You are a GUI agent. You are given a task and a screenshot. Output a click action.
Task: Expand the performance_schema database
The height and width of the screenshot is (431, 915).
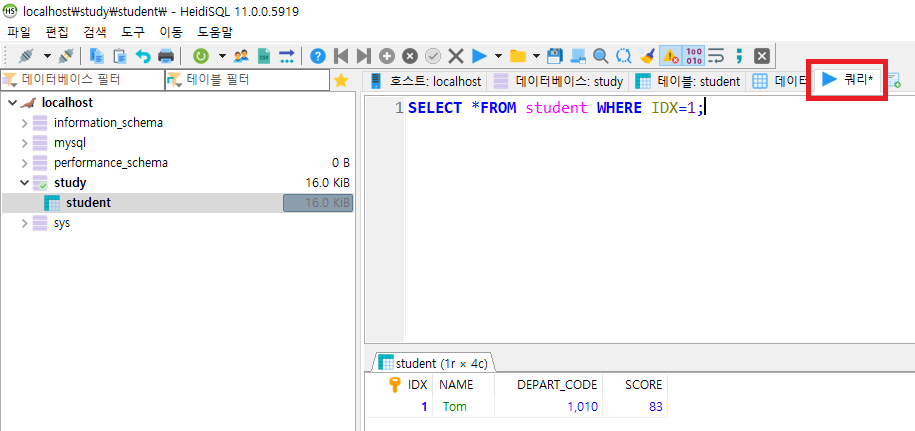coord(25,163)
